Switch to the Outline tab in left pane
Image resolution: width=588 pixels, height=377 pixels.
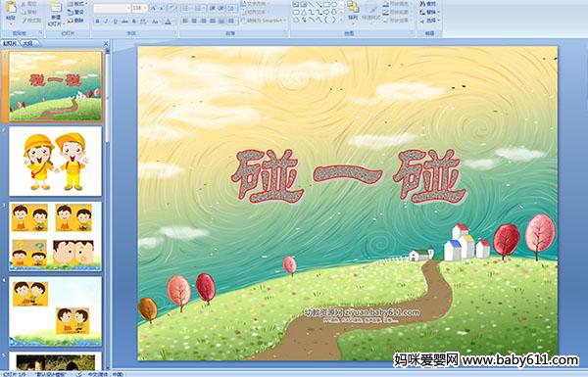pyautogui.click(x=27, y=43)
